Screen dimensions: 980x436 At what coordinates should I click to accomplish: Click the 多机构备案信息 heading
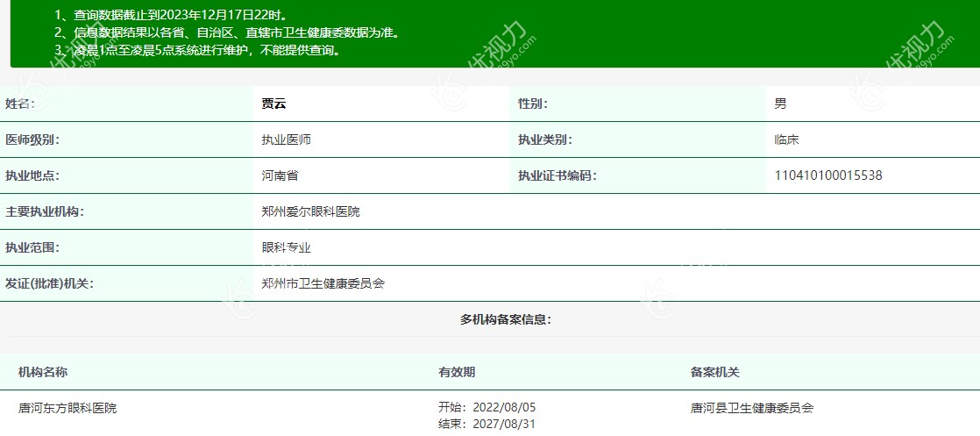[x=506, y=320]
